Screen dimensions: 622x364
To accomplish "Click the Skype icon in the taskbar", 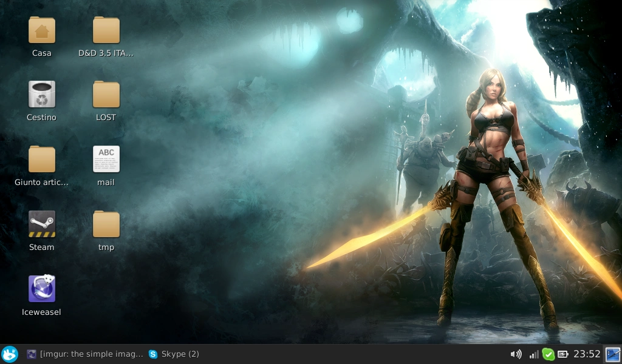I will [152, 354].
